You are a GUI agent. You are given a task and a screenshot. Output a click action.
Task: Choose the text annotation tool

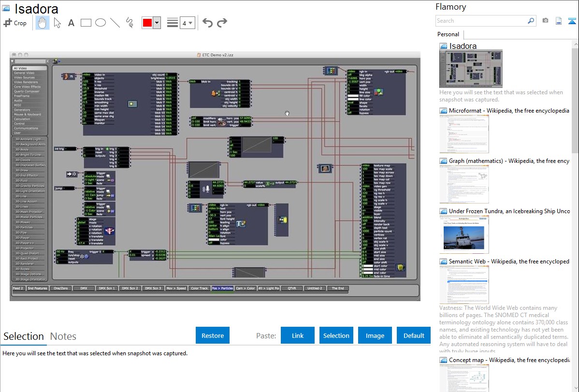71,23
